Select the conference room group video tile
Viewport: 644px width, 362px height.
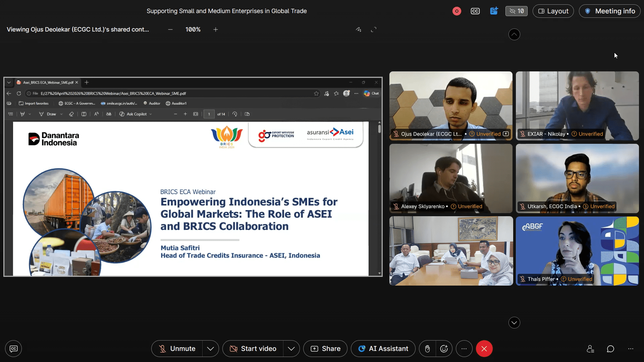(451, 251)
